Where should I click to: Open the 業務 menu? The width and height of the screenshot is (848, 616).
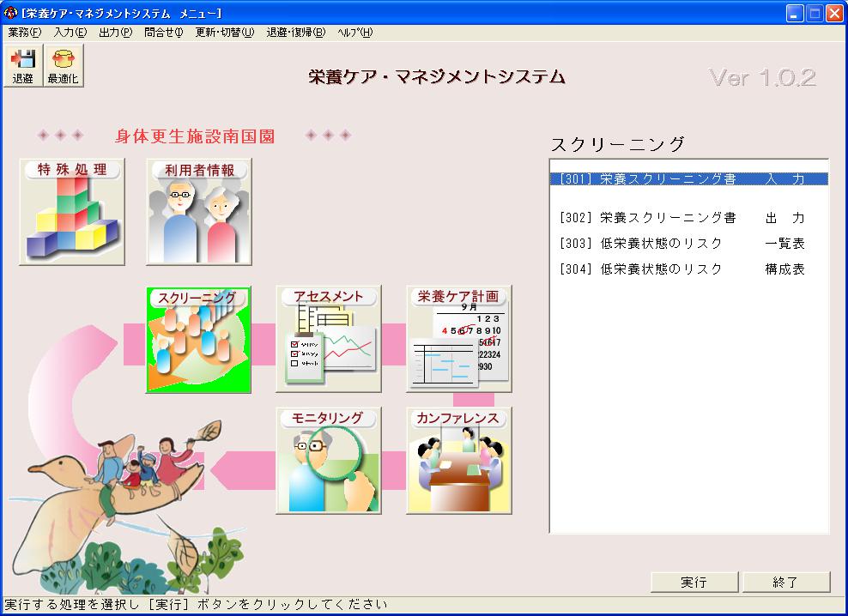[24, 33]
